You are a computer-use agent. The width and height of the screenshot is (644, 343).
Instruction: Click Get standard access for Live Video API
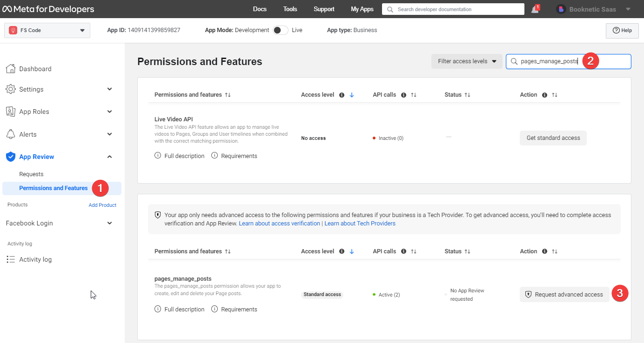[553, 138]
